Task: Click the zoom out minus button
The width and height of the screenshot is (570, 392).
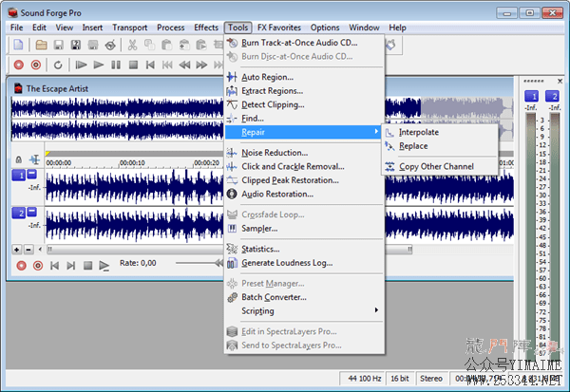Action: click(28, 250)
